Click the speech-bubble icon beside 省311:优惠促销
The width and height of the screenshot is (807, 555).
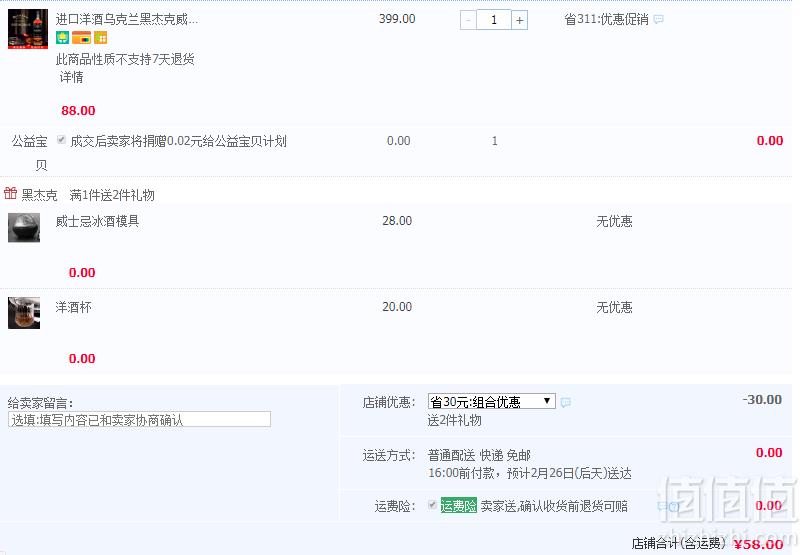pos(658,20)
